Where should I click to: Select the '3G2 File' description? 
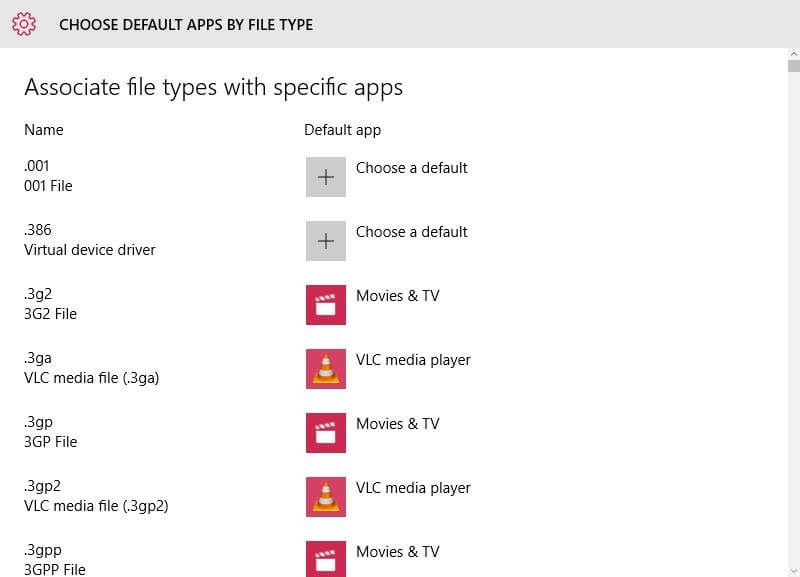51,314
